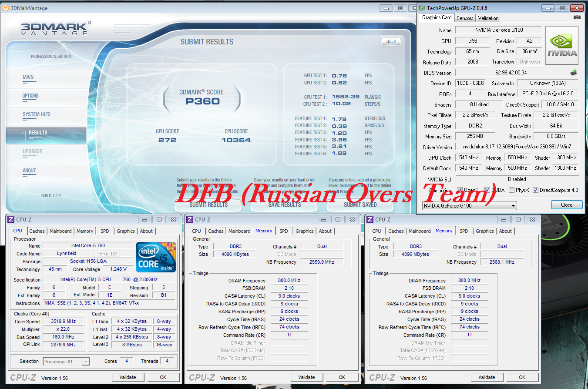The width and height of the screenshot is (588, 389).
Task: Click Validate in the CPU-Z window showing the CPU tab
Action: point(128,377)
